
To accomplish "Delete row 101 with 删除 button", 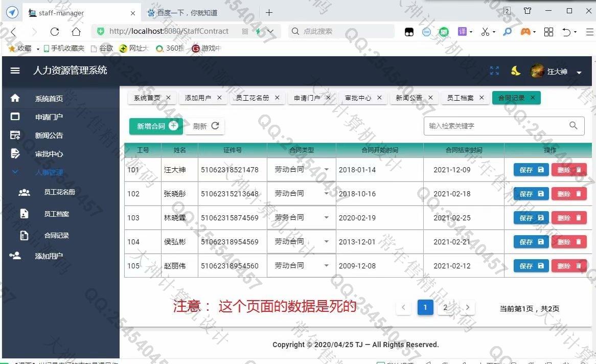I will click(569, 170).
